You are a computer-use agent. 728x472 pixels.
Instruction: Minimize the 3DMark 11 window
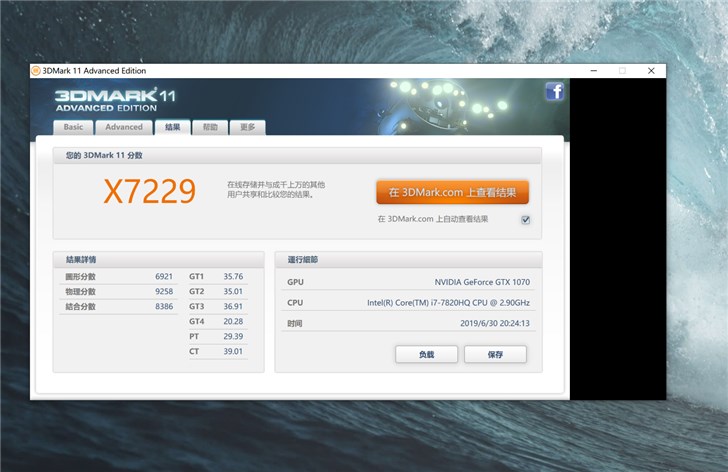[594, 71]
